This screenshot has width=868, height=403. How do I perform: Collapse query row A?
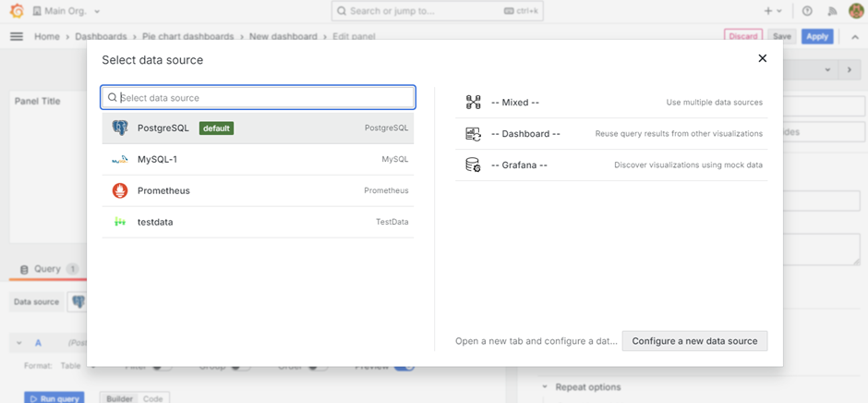pyautogui.click(x=19, y=343)
